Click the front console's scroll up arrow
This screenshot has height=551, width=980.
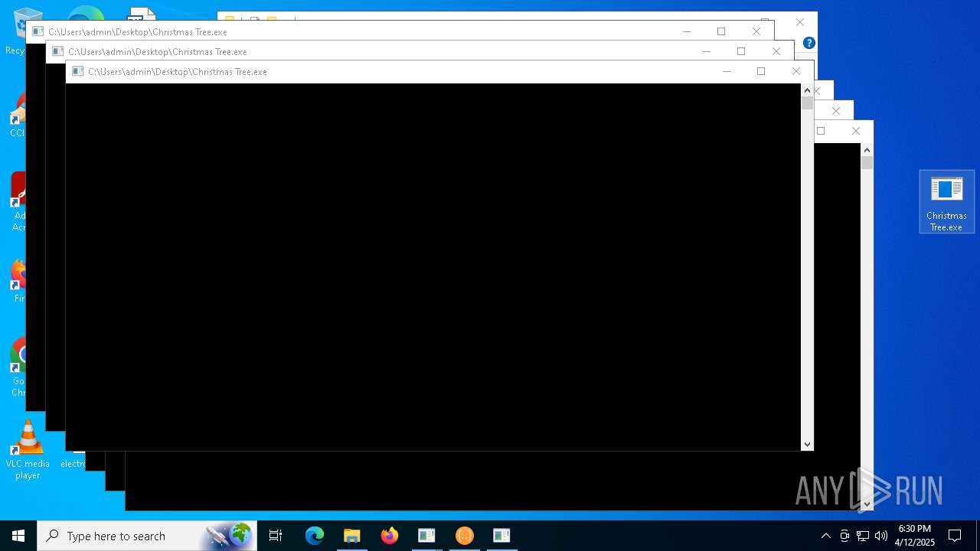[x=807, y=90]
